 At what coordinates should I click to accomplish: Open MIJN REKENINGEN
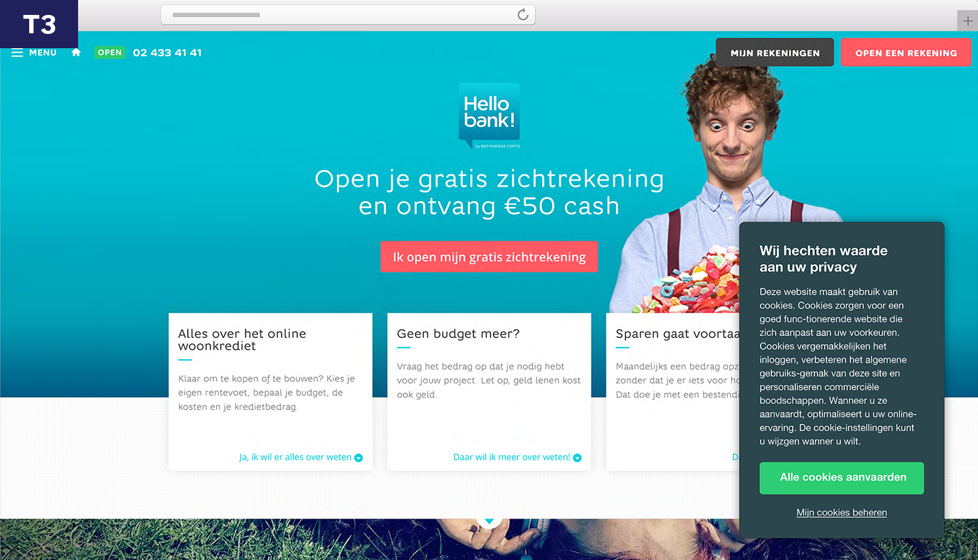pos(775,52)
